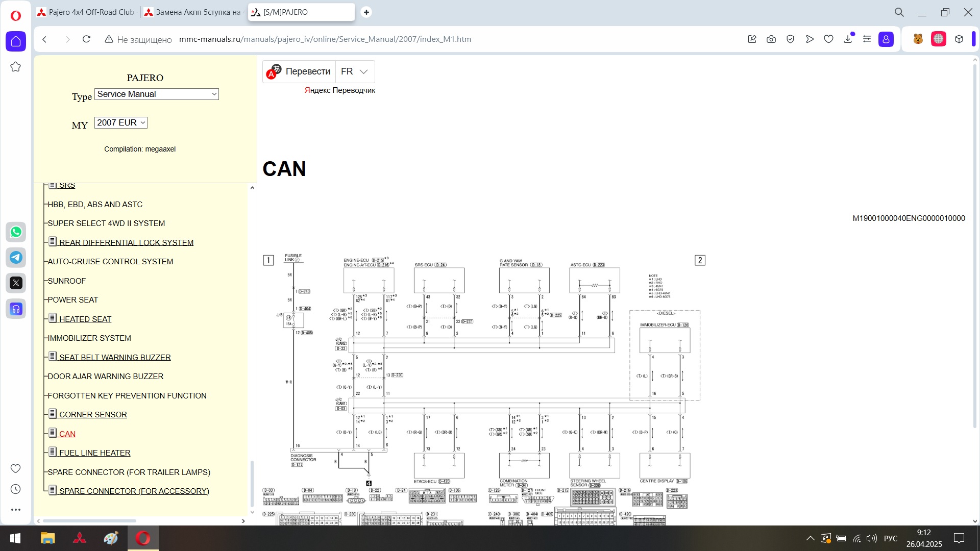Click the heart bookmark icon in address bar
Image resolution: width=980 pixels, height=551 pixels.
(x=829, y=39)
